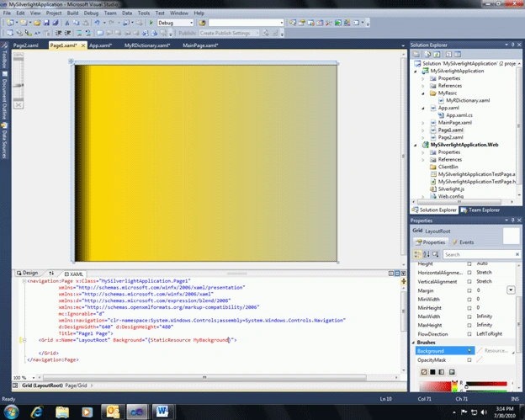This screenshot has height=420, width=525.
Task: Select gradient brush icon
Action: (x=442, y=372)
